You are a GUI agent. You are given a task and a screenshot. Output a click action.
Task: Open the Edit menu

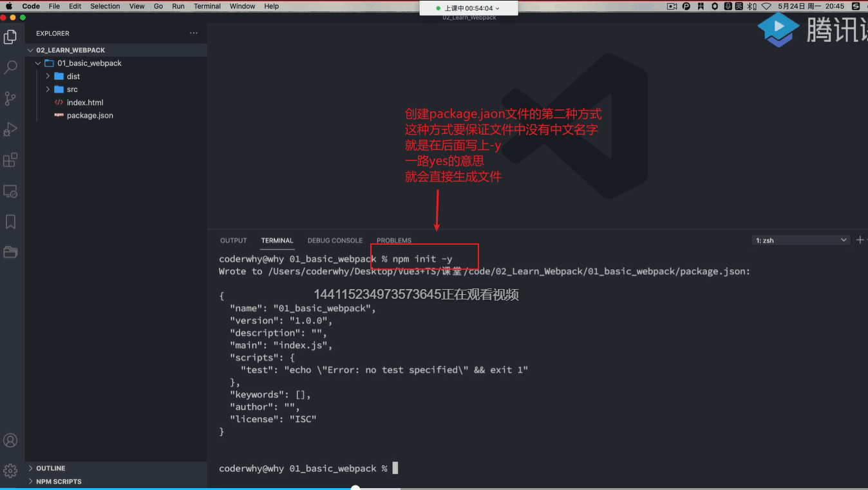[75, 6]
